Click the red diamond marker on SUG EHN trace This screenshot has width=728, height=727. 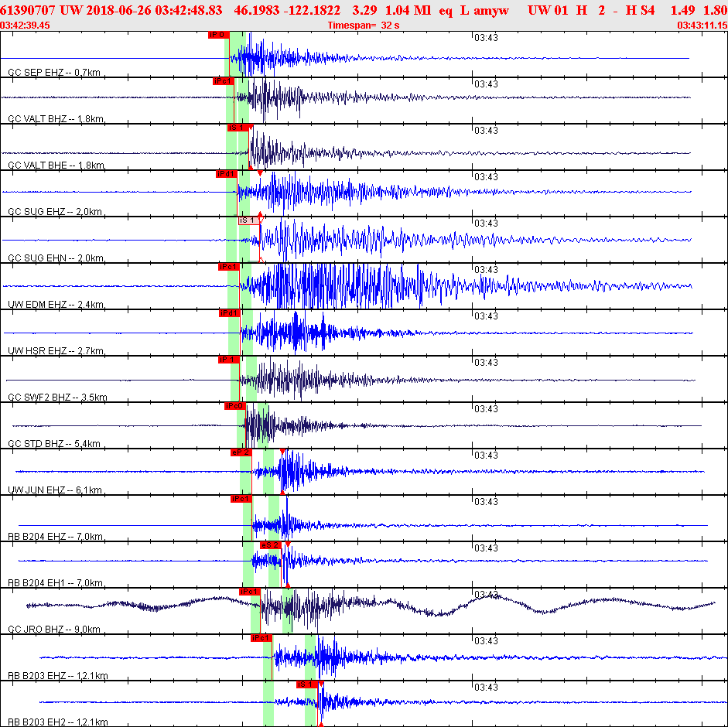click(x=261, y=214)
